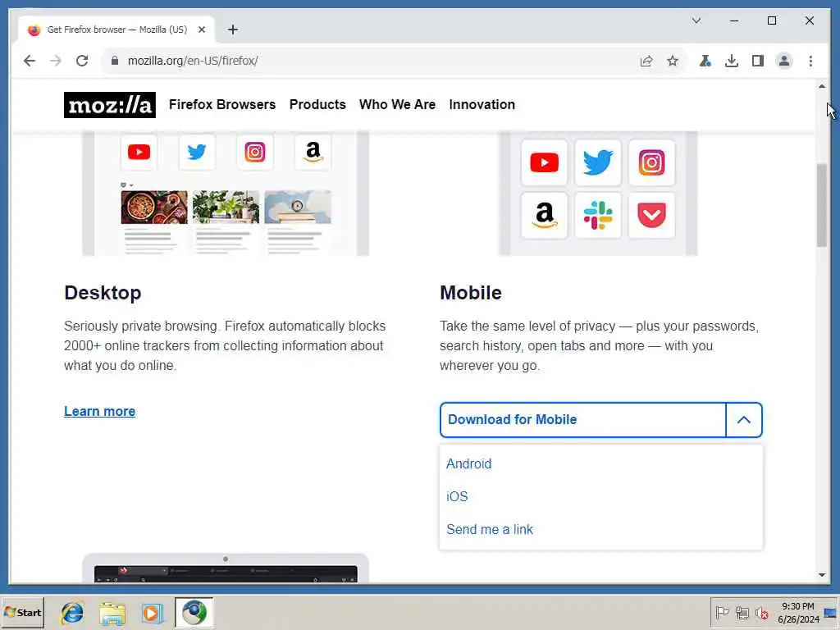Click the scrollbar down arrow
Image resolution: width=840 pixels, height=630 pixels.
click(822, 575)
